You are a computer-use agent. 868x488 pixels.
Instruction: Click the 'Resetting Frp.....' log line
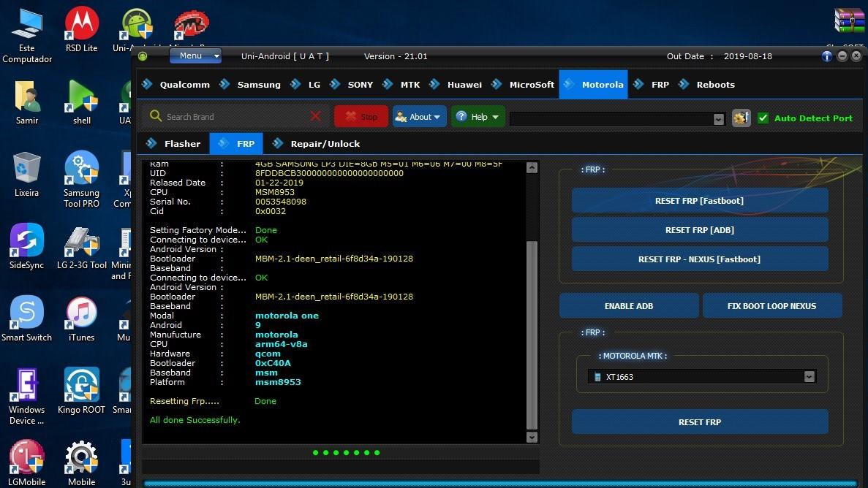coord(184,401)
